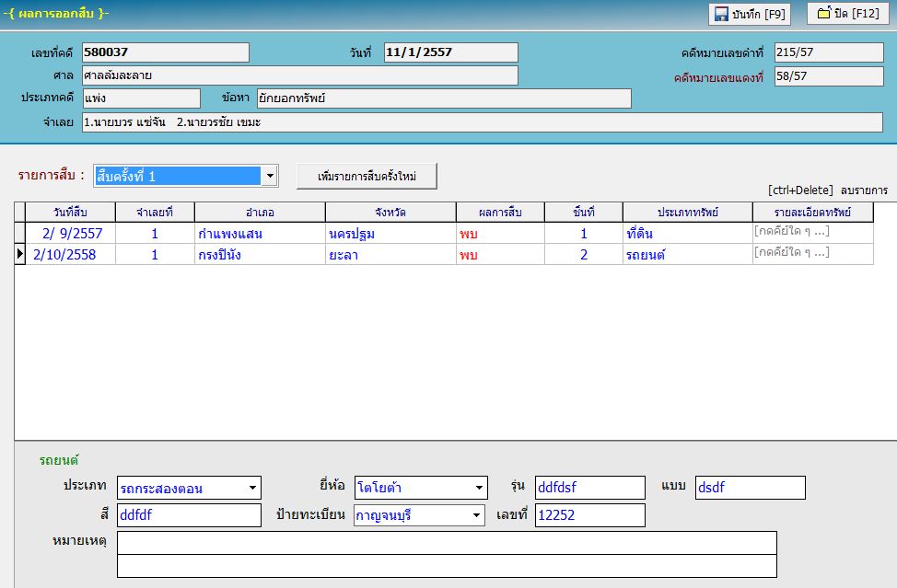Viewport: 897px width, 588px height.
Task: Click the แบบ field containing dsdf
Action: click(750, 488)
